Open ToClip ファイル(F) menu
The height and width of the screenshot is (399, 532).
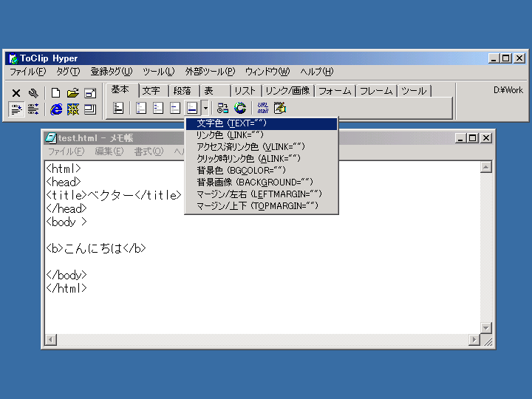(27, 72)
